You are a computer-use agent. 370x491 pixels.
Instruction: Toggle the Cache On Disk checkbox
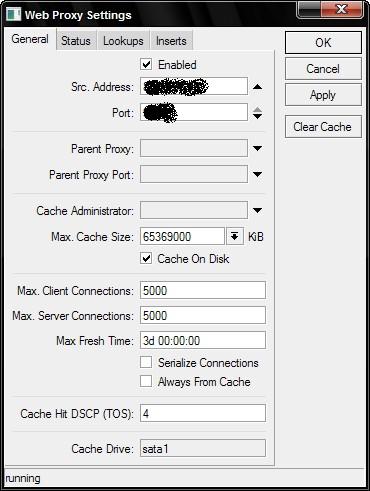click(146, 259)
